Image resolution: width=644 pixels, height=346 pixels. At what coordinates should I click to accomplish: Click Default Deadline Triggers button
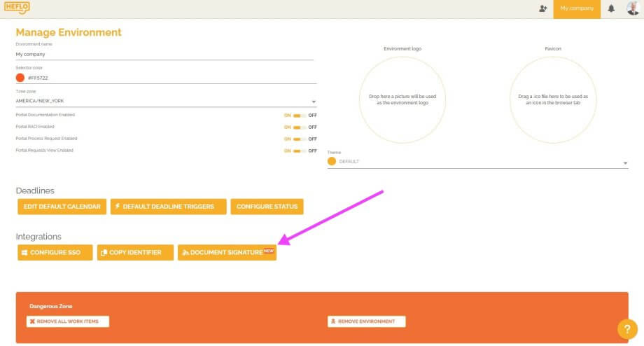click(169, 207)
